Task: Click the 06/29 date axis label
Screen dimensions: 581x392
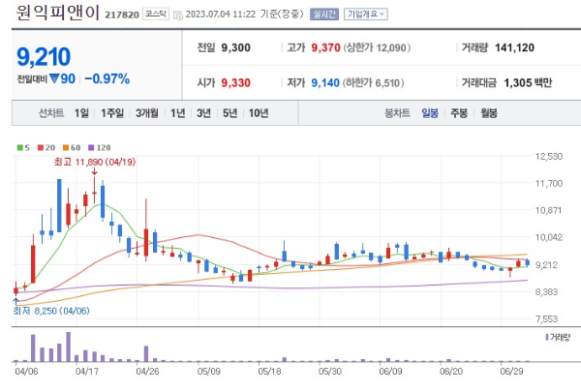Action: (x=511, y=372)
